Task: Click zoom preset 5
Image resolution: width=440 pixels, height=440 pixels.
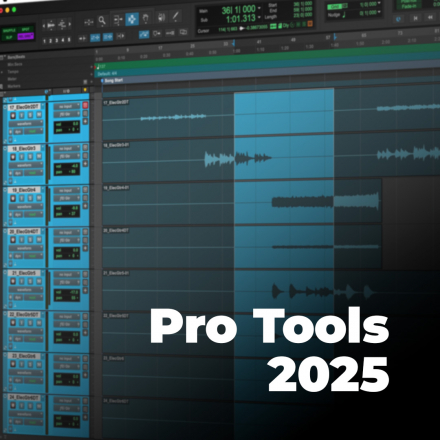Action: [x=69, y=40]
